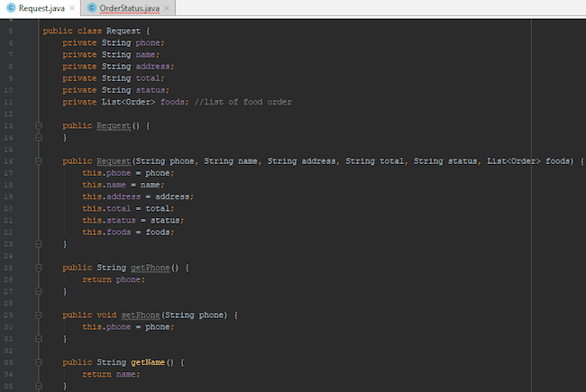586x392 pixels.
Task: Click the Java class icon on OrderStatus.java tab
Action: (92, 8)
